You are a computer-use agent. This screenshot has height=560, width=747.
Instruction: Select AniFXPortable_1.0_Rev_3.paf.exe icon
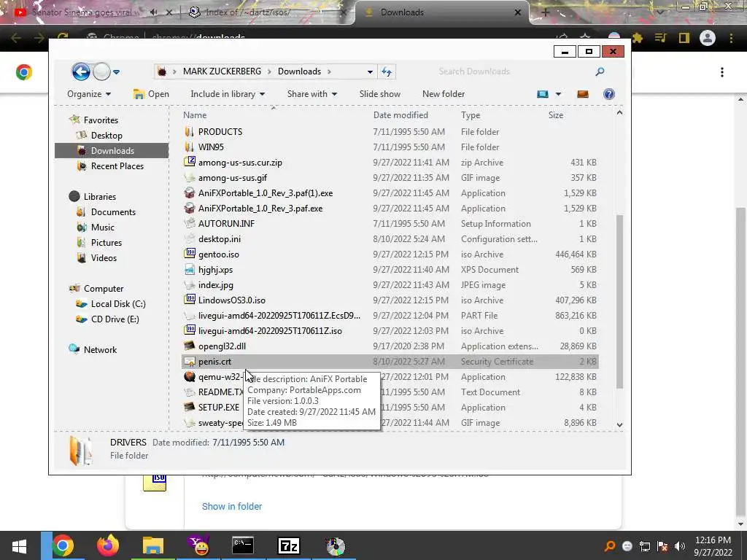click(190, 208)
